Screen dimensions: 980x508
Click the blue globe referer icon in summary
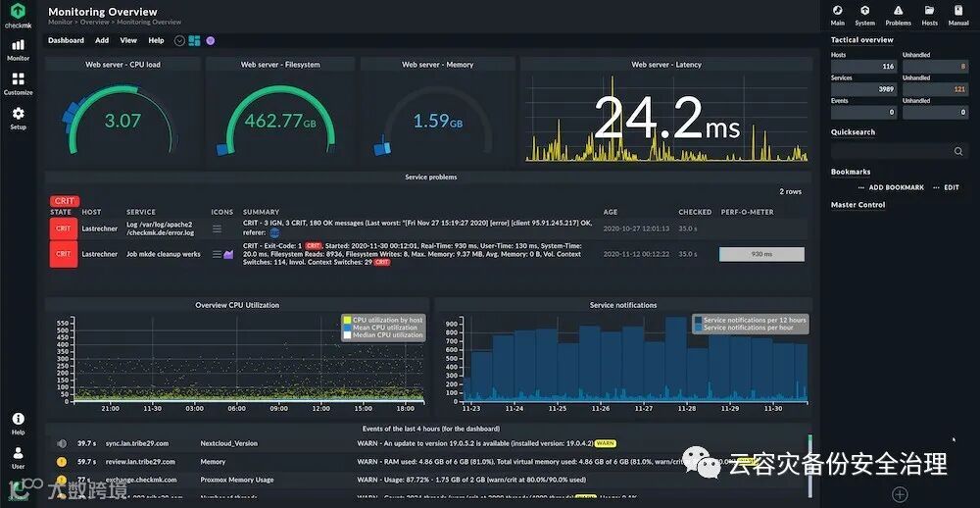274,232
